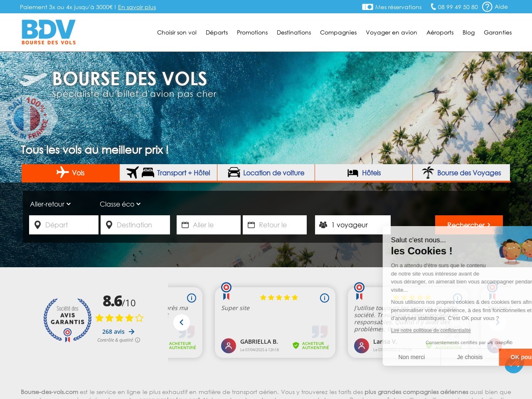Image resolution: width=532 pixels, height=399 pixels.
Task: Open the Choisir son vol menu
Action: tap(177, 32)
